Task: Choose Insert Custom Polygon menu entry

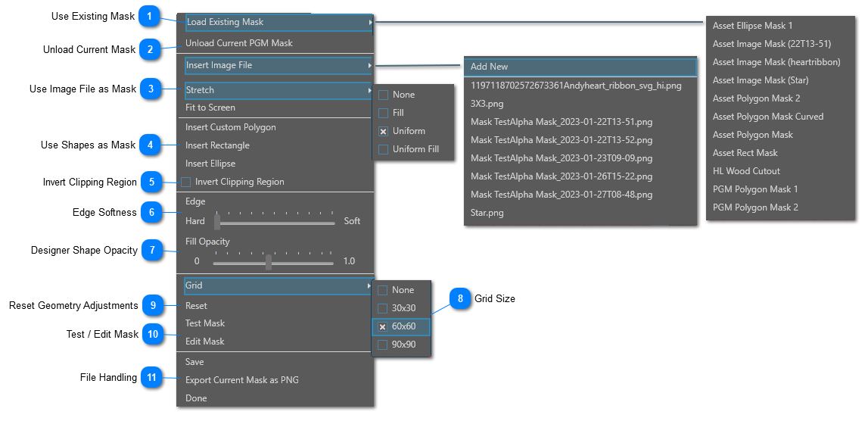Action: (x=231, y=127)
